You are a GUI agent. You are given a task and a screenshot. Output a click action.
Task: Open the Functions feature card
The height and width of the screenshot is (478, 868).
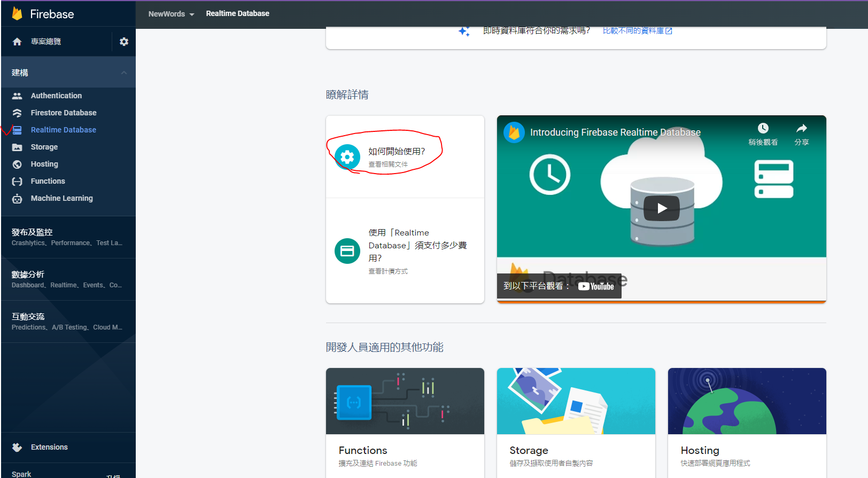tap(405, 422)
